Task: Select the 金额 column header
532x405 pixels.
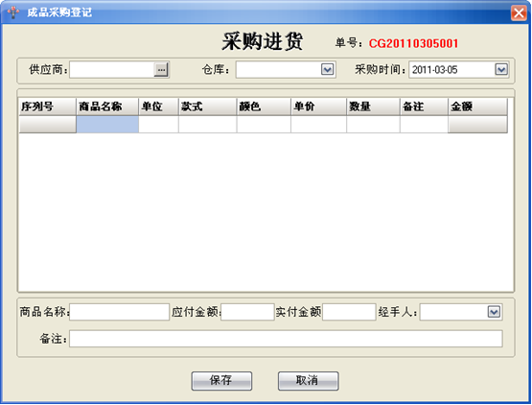Action: click(x=477, y=107)
